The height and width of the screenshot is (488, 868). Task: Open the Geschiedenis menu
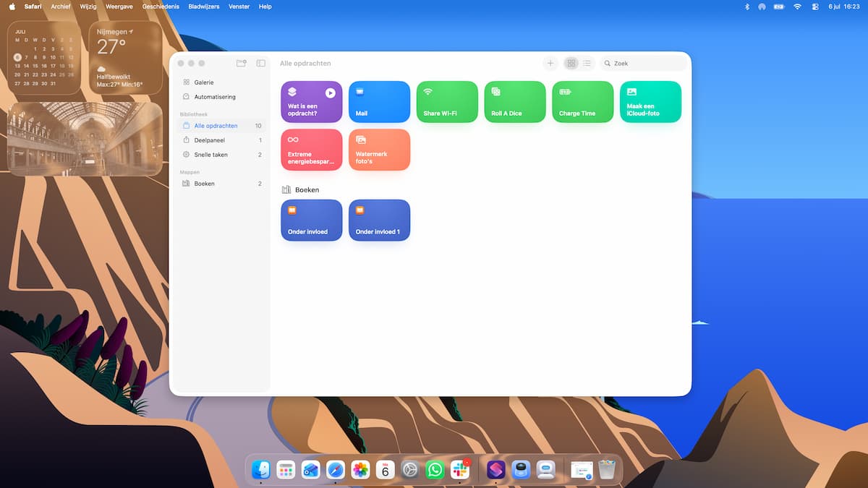click(x=161, y=7)
